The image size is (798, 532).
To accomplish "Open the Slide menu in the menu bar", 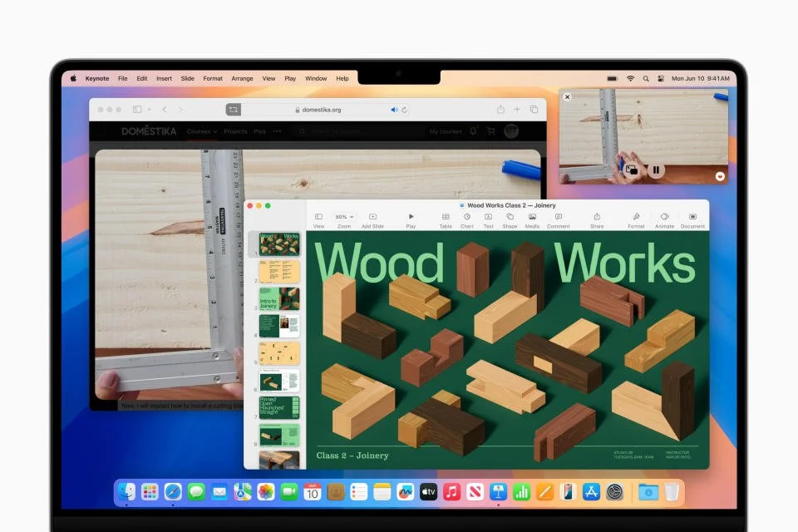I will click(x=187, y=78).
